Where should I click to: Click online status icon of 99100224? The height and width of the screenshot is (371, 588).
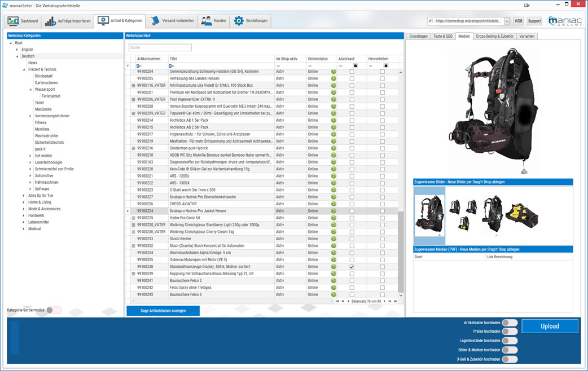pyautogui.click(x=334, y=211)
